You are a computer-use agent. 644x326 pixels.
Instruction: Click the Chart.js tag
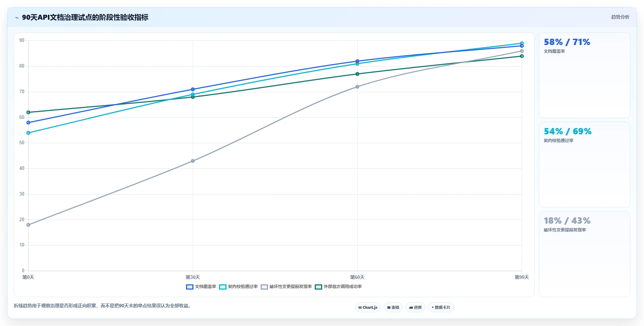tap(368, 307)
